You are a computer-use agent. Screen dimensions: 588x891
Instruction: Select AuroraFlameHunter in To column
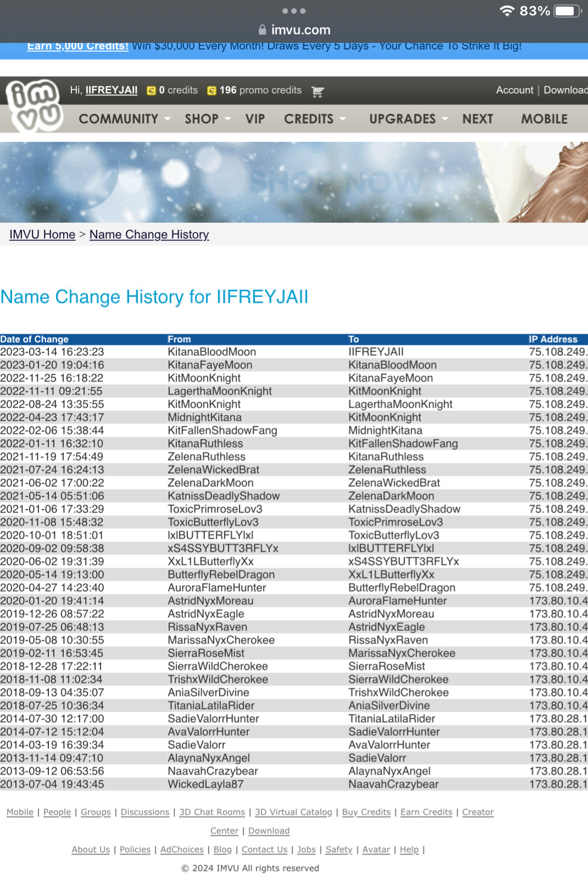(x=397, y=601)
